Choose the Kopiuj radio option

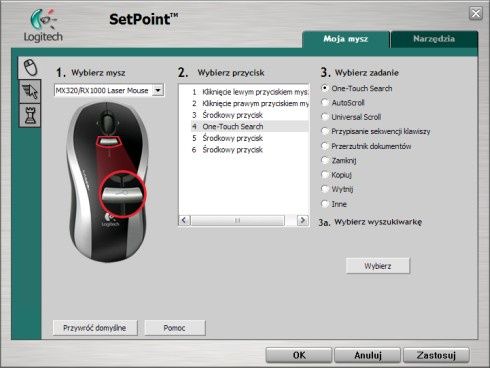(325, 174)
